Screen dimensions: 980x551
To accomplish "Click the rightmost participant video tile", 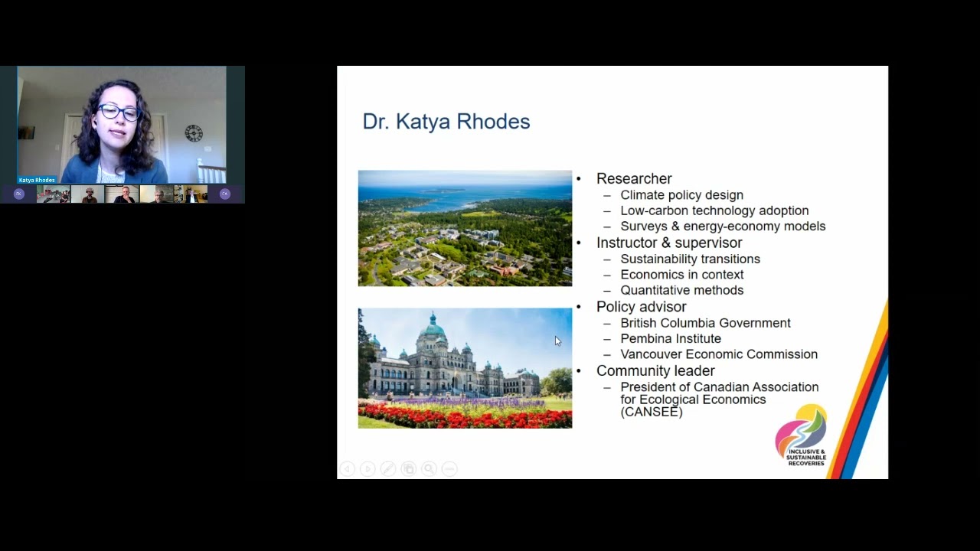I will pos(191,194).
